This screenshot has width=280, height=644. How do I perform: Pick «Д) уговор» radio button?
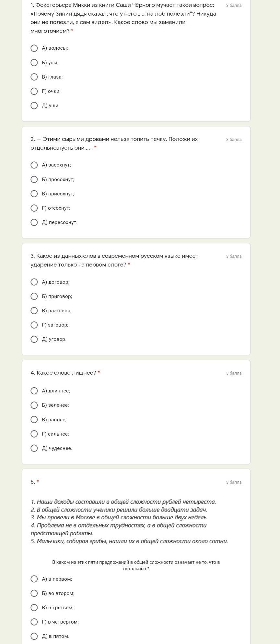tap(34, 339)
